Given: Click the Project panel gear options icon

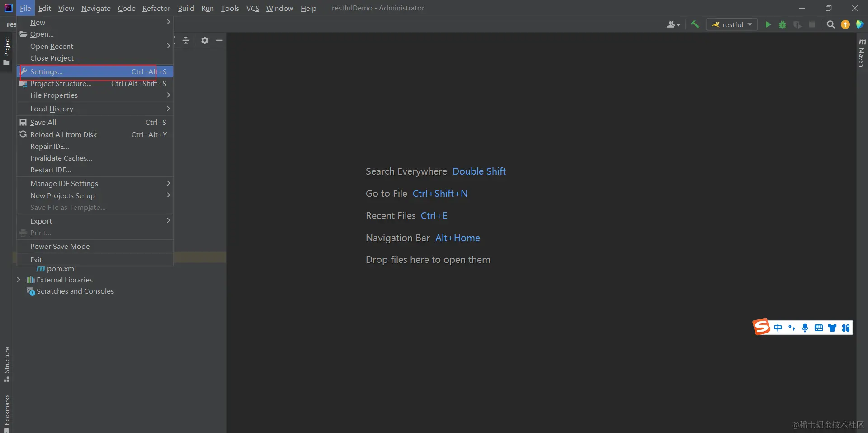Looking at the screenshot, I should [205, 40].
